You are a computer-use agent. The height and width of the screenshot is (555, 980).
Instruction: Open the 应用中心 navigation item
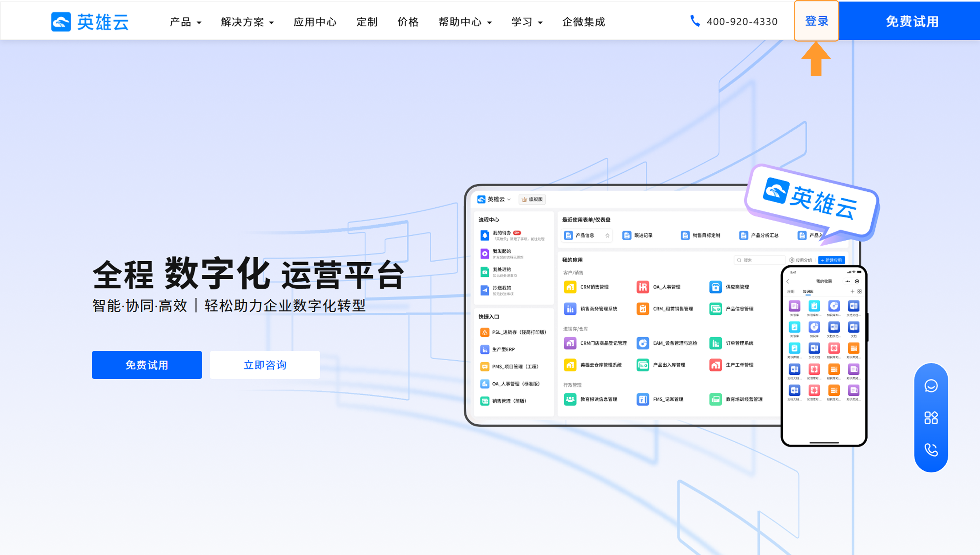[315, 22]
